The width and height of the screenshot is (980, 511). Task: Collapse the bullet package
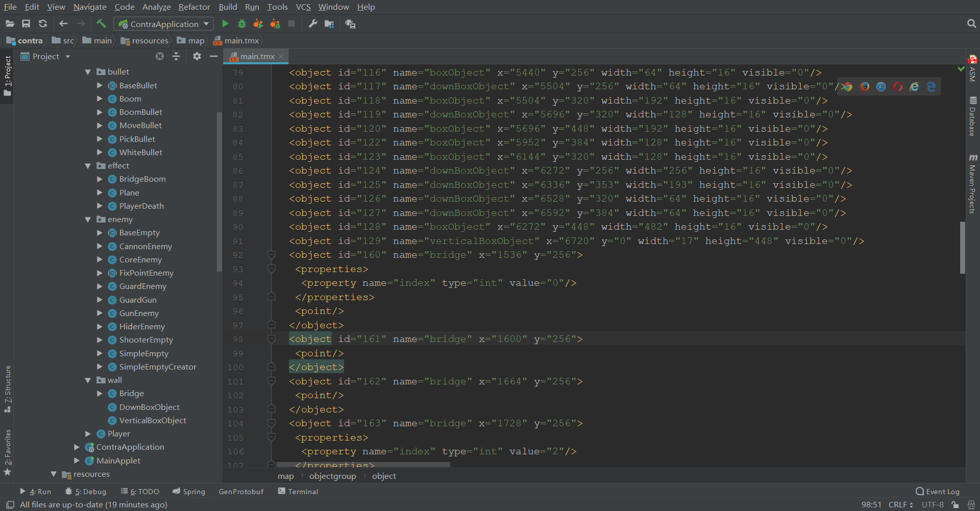(x=88, y=72)
